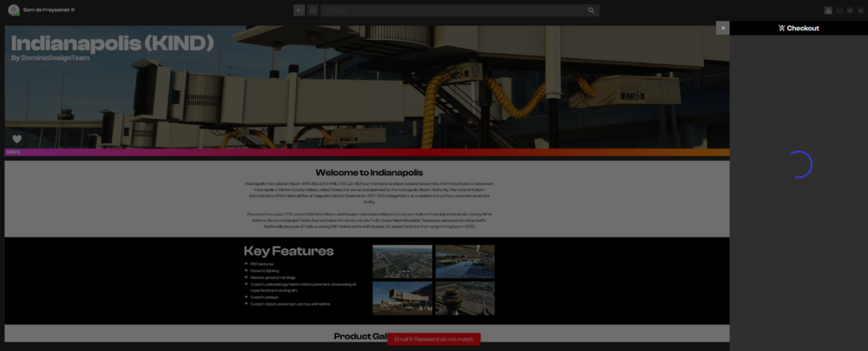This screenshot has height=351, width=868.
Task: Open the terminal rooftop thumbnail
Action: (464, 261)
